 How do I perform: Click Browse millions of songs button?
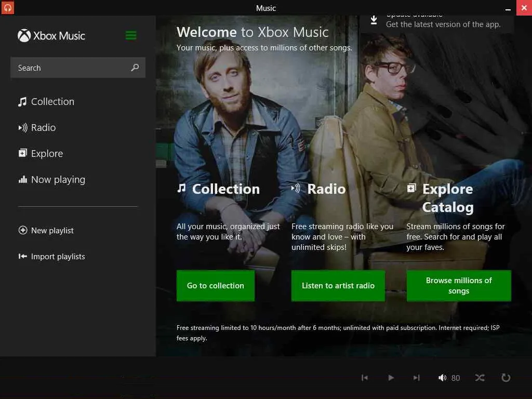pos(459,286)
